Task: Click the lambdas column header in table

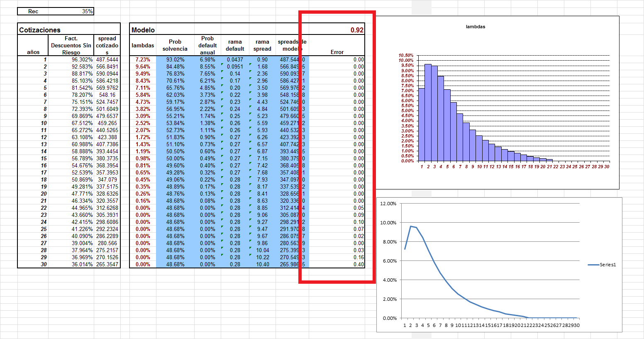Action: click(x=143, y=45)
